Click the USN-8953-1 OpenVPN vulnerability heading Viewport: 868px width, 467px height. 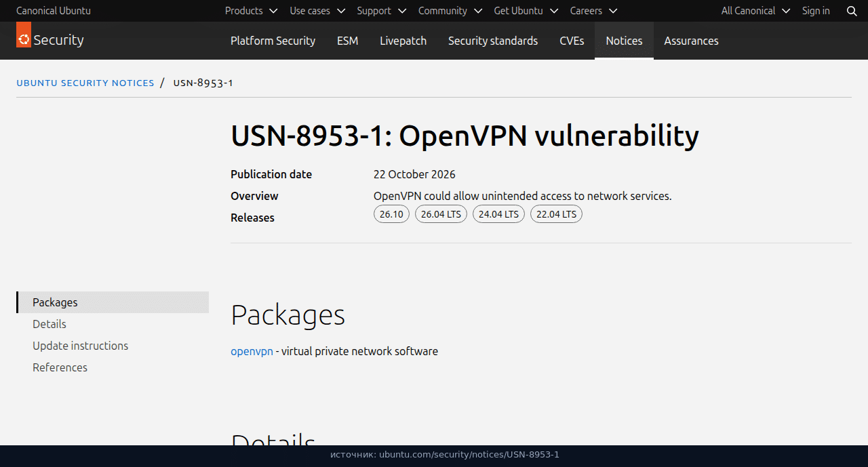point(465,136)
